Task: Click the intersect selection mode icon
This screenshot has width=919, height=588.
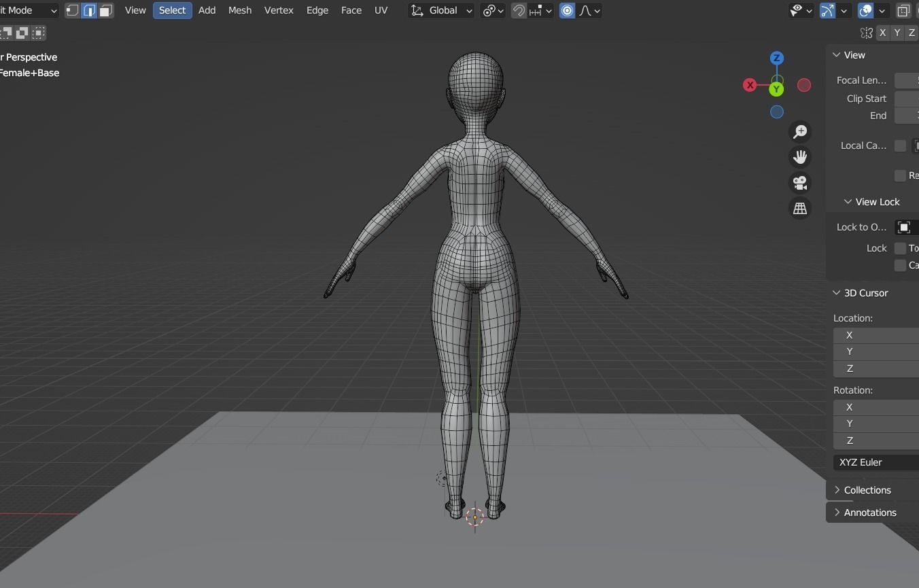Action: [x=39, y=32]
